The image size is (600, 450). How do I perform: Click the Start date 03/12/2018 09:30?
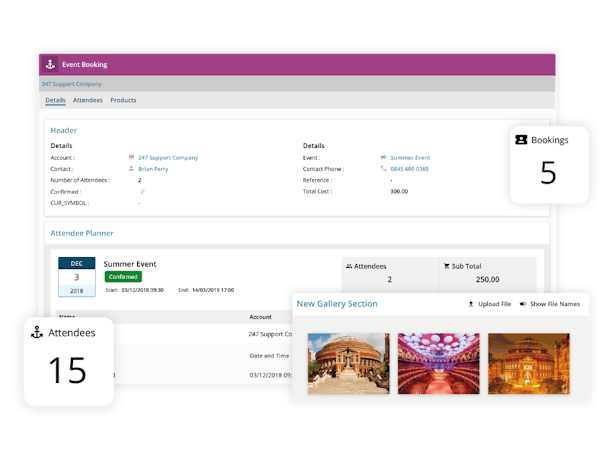point(142,290)
